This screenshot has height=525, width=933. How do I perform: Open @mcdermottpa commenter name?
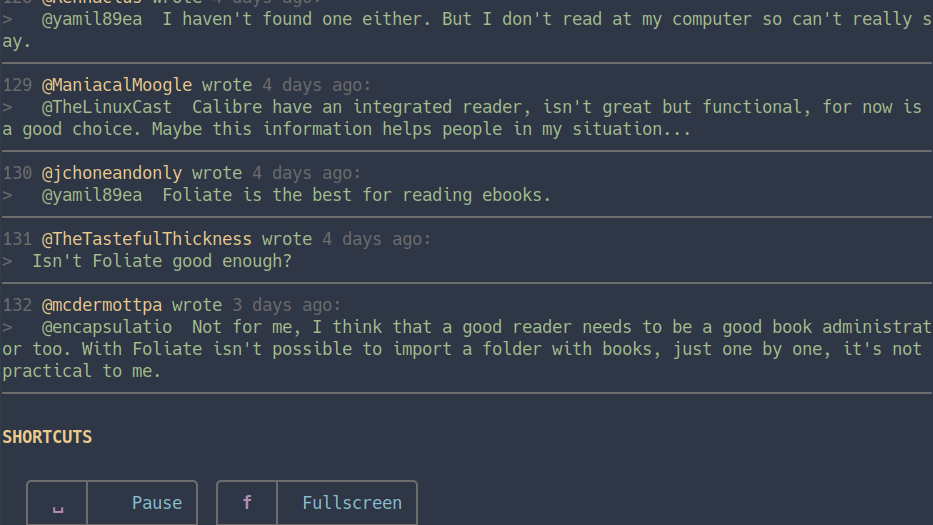click(x=102, y=305)
